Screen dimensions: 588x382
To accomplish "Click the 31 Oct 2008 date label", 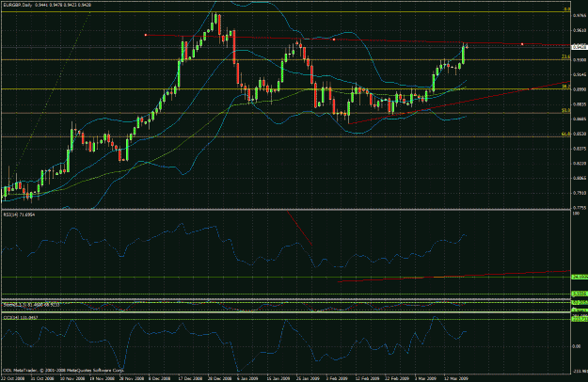I will point(42,378).
